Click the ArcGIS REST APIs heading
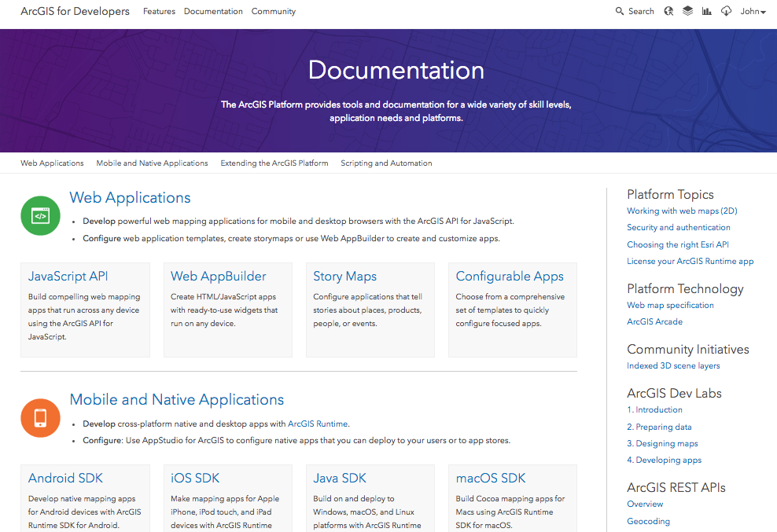 [676, 487]
